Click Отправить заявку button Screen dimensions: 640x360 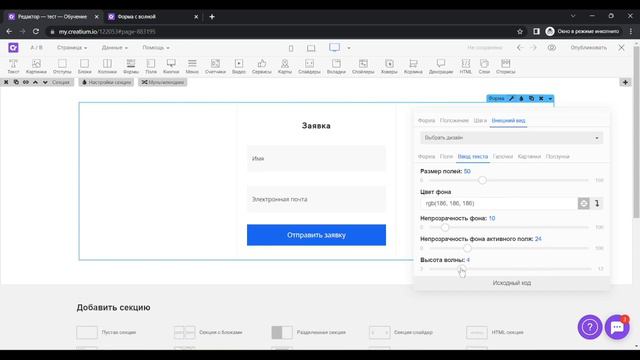click(316, 235)
